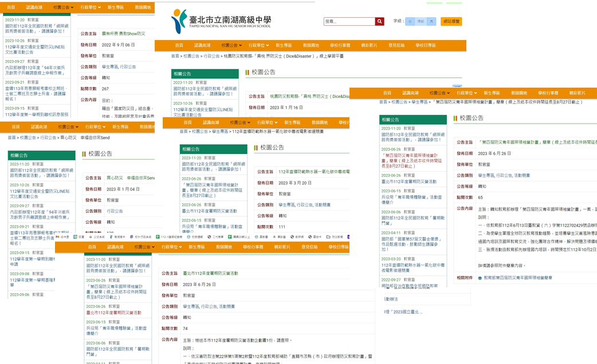Open 教師園地 in the logo-header page menu
Screen dimensions: 597x364
coord(311,45)
